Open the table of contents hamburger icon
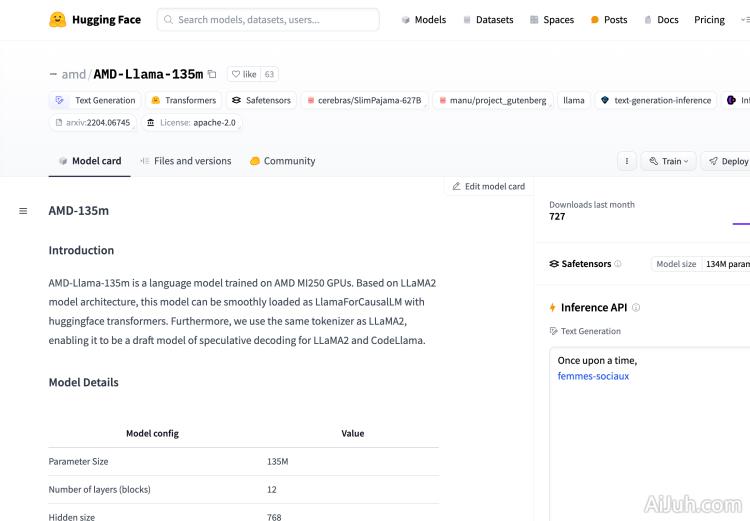 tap(23, 211)
